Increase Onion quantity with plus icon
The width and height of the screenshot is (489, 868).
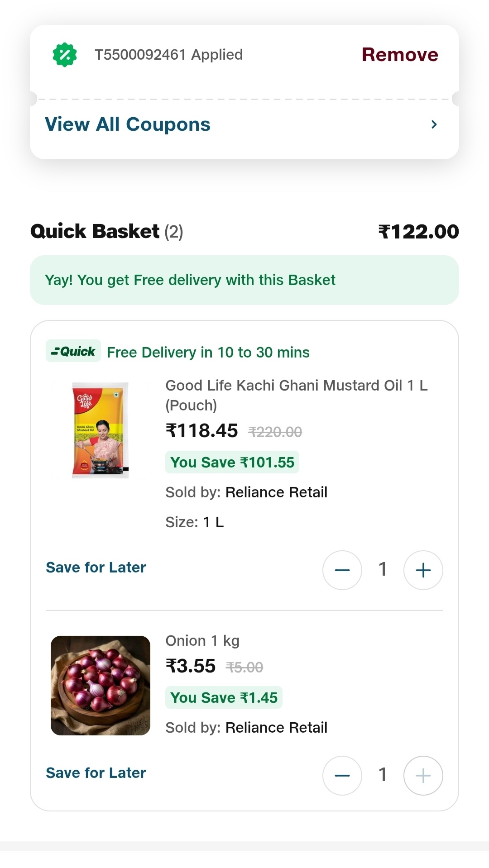[x=423, y=776]
